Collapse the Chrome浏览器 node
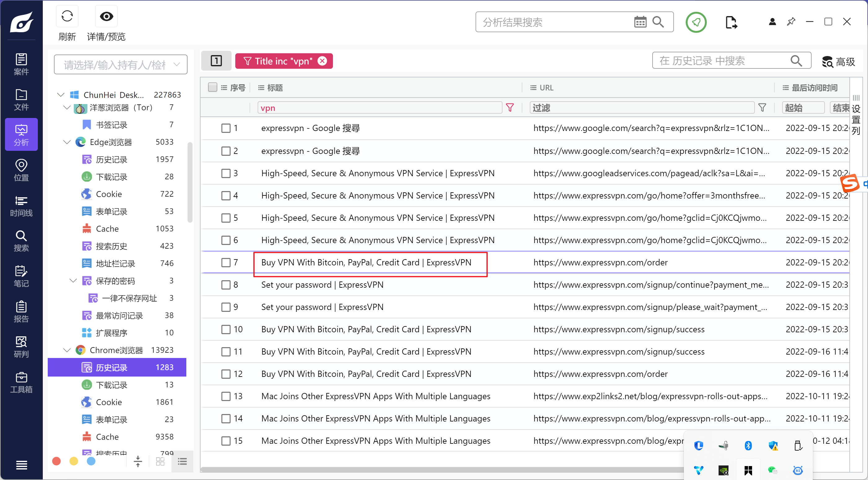The image size is (868, 480). pos(67,350)
